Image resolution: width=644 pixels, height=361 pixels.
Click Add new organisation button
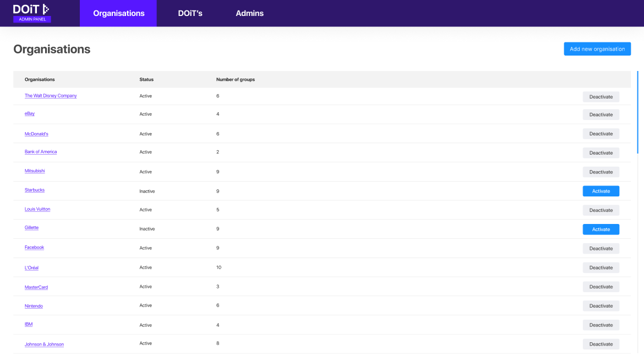[597, 49]
